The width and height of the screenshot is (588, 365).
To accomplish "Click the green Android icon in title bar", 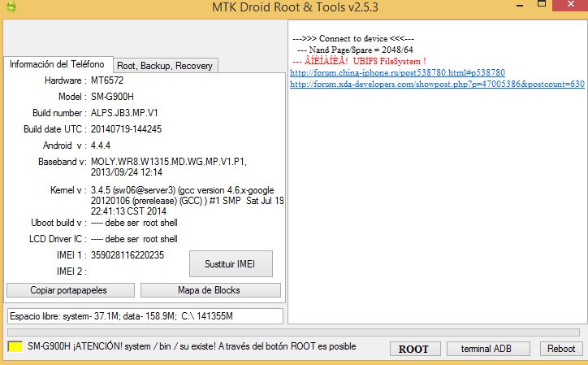I will pyautogui.click(x=11, y=9).
